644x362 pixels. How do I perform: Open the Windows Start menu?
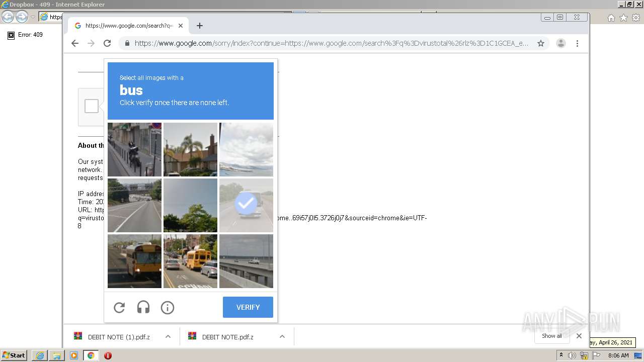tap(14, 355)
